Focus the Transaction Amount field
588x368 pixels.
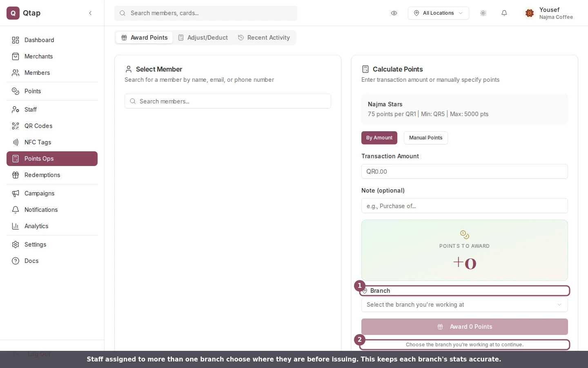coord(465,171)
